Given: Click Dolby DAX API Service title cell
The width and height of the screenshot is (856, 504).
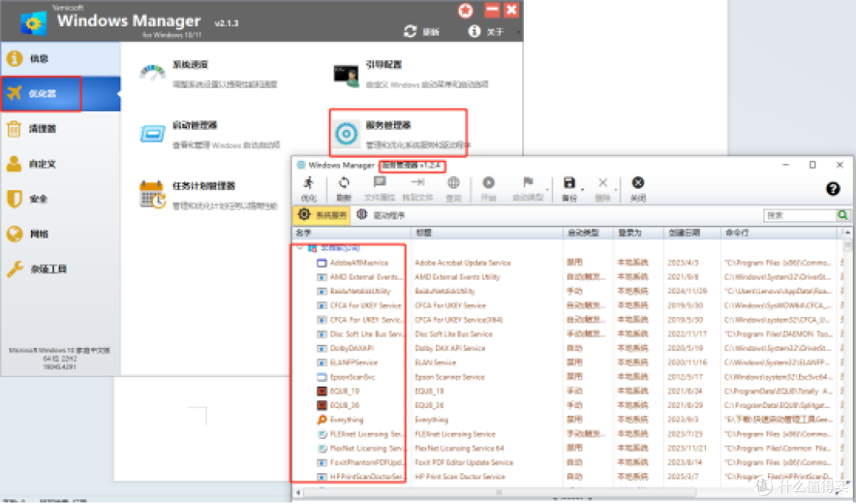Looking at the screenshot, I should tap(450, 349).
